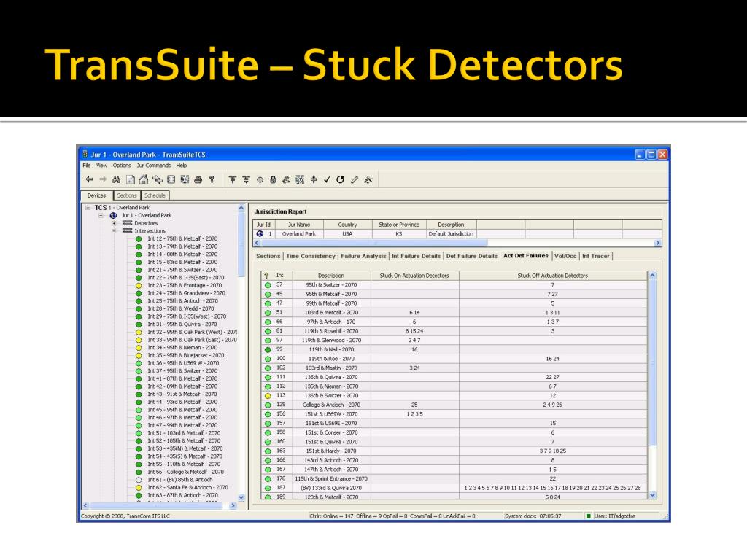
Task: Open the Help menu
Action: tap(182, 166)
